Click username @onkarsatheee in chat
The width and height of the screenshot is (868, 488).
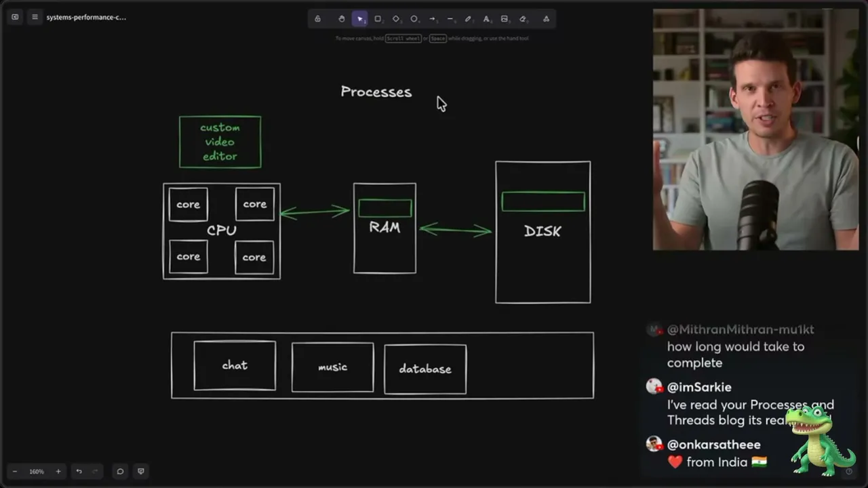point(714,445)
